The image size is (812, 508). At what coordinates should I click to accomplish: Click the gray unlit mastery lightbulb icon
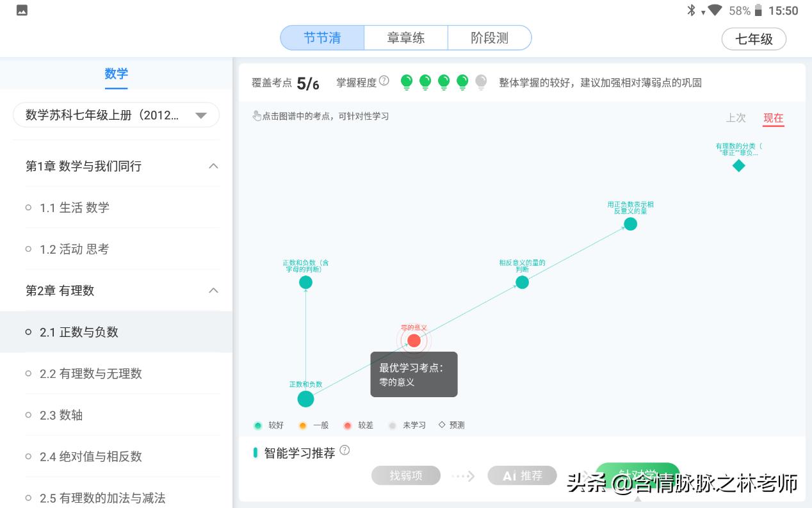point(480,82)
